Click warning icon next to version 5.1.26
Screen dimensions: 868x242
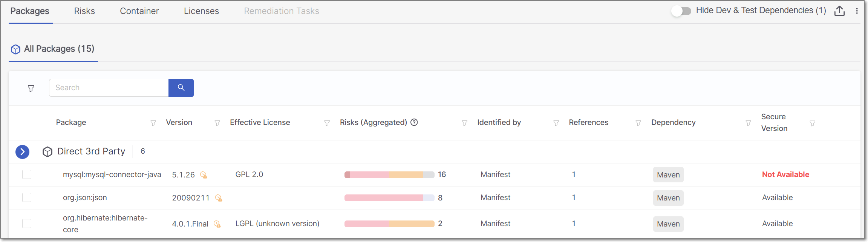point(204,175)
